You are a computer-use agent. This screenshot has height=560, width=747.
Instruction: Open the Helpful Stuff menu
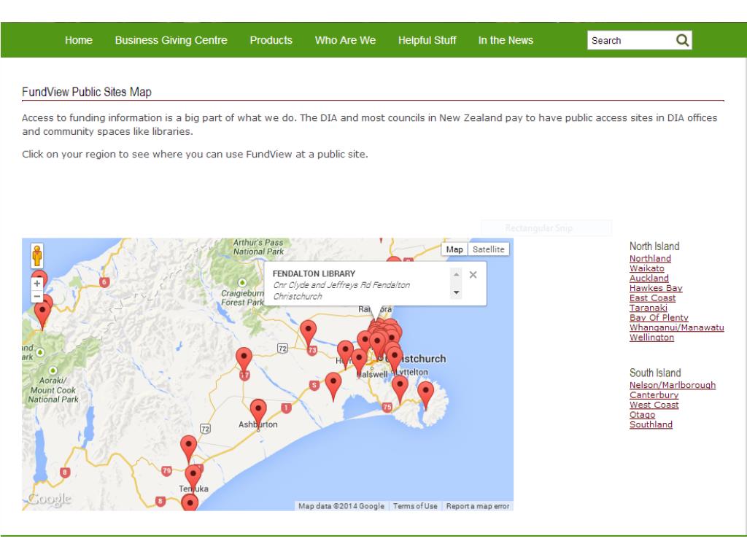pos(427,41)
